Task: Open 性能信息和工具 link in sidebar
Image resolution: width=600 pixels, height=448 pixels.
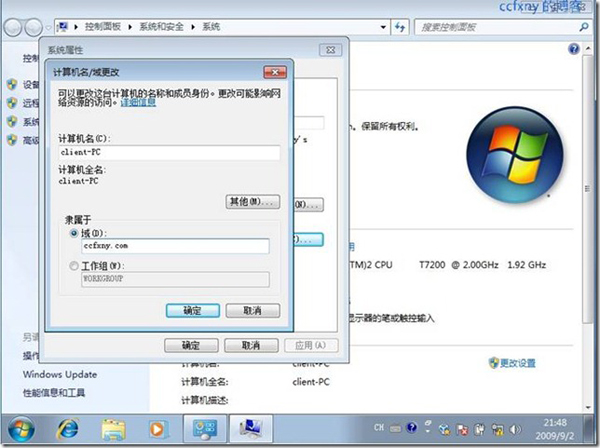Action: pos(54,393)
